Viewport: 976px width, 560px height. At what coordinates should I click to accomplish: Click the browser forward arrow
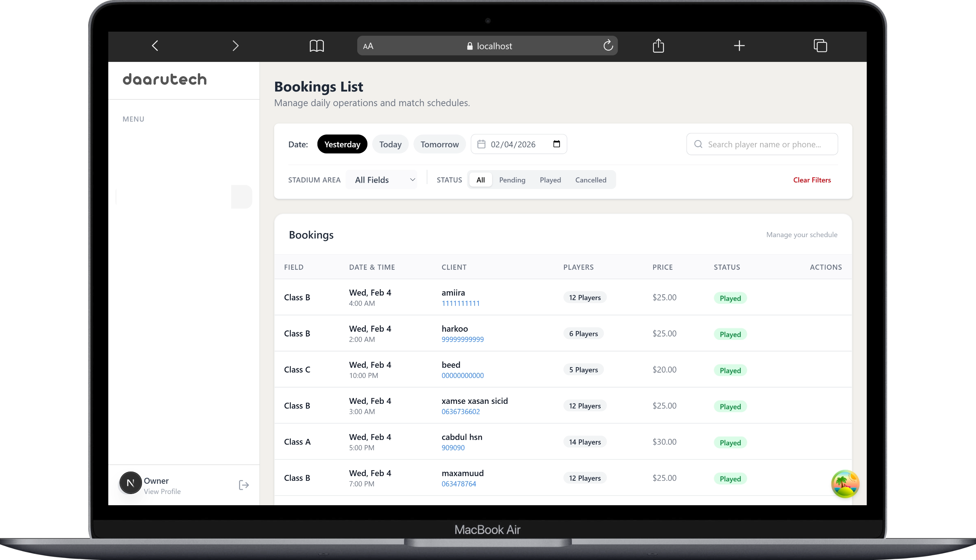(236, 46)
